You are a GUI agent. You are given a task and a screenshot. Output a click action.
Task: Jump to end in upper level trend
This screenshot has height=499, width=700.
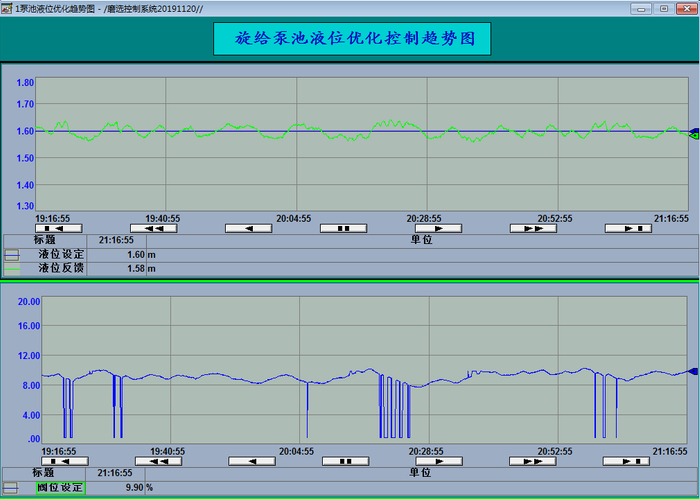628,229
